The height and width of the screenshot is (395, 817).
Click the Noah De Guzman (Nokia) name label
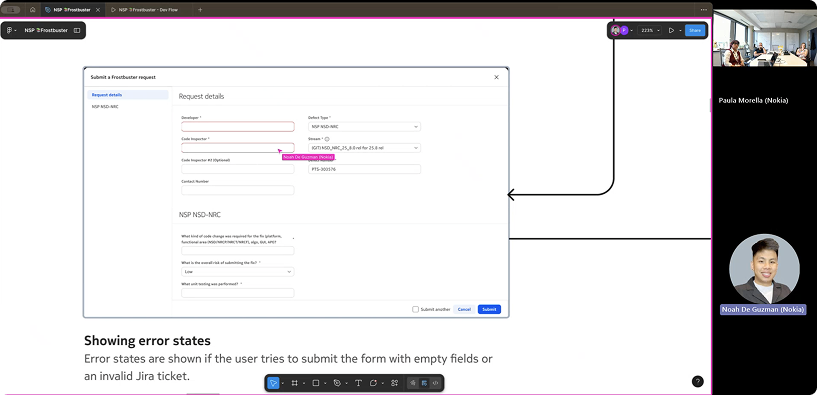click(763, 310)
